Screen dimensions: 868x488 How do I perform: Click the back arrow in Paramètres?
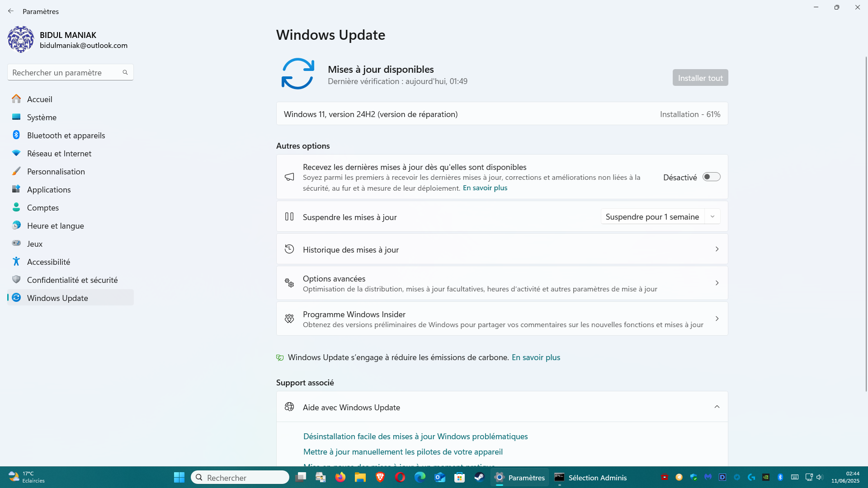(11, 11)
